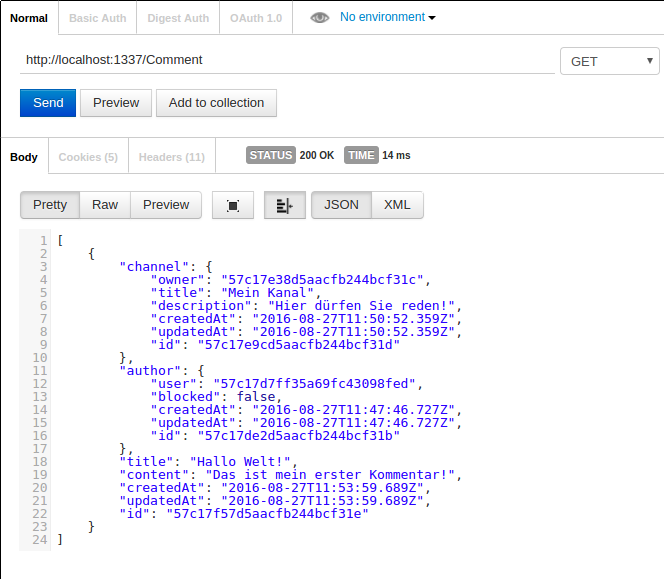Click the Add to collection button
The image size is (664, 579).
point(216,103)
